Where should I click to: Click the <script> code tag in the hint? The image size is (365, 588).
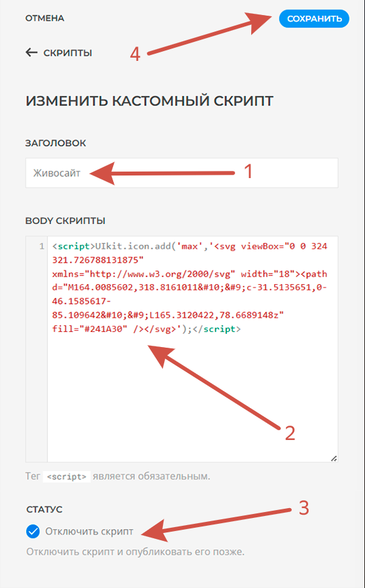(x=67, y=477)
